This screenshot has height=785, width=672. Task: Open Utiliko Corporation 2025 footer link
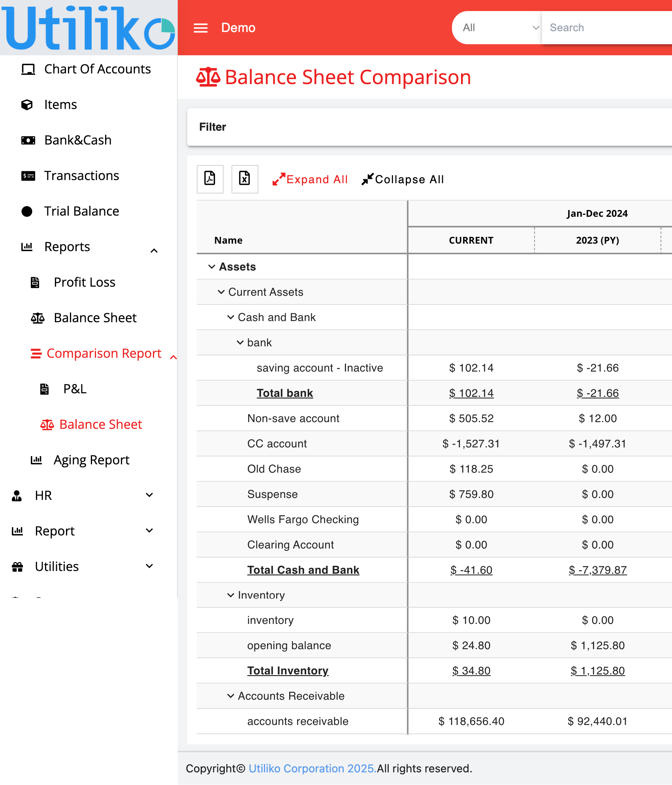[312, 768]
